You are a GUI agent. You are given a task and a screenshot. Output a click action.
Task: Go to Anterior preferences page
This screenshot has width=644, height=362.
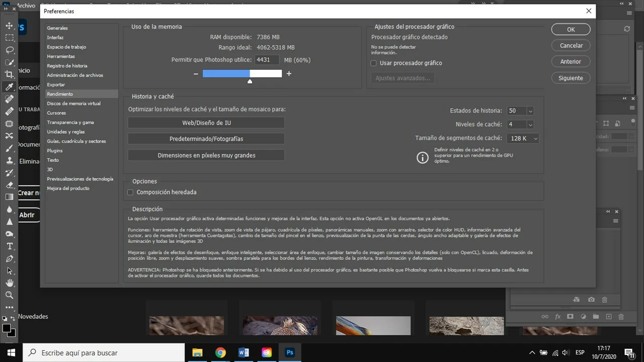point(571,61)
